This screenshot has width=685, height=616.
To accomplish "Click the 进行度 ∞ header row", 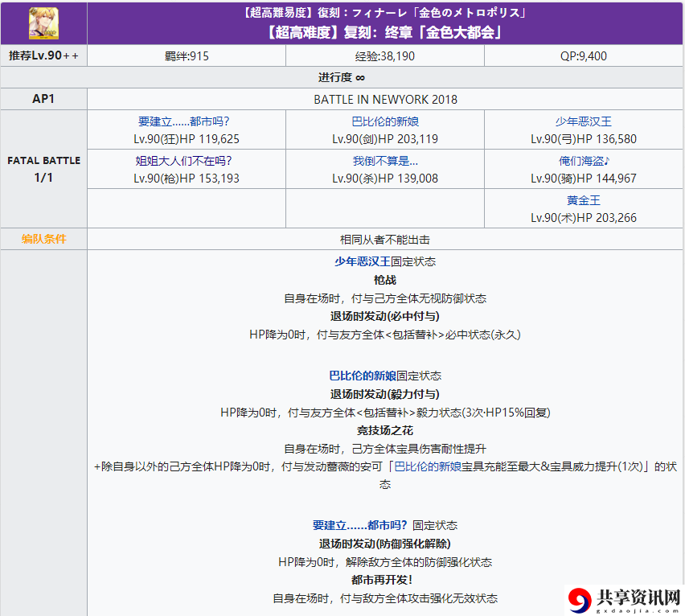I will pyautogui.click(x=341, y=77).
